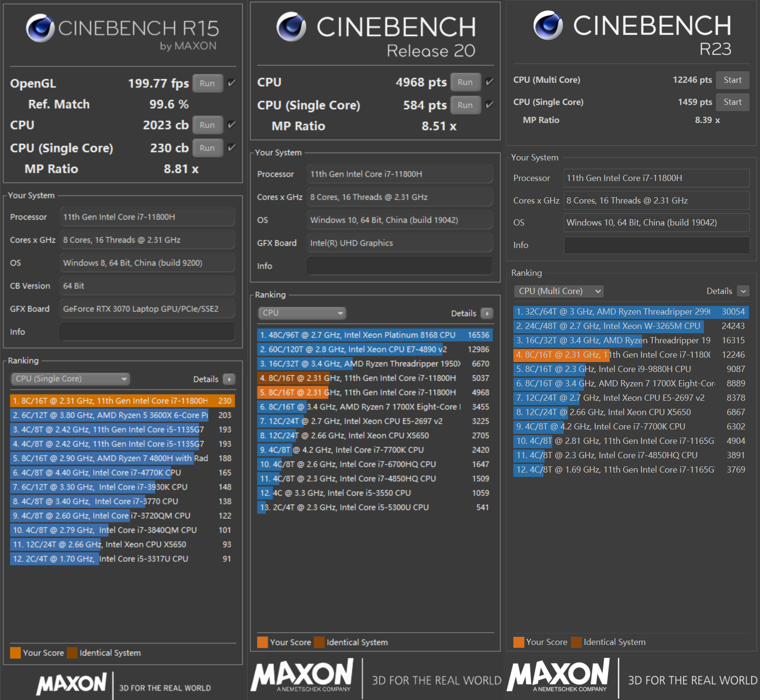Click the Info field in Cinebench R15
The height and width of the screenshot is (700, 760).
(x=147, y=332)
